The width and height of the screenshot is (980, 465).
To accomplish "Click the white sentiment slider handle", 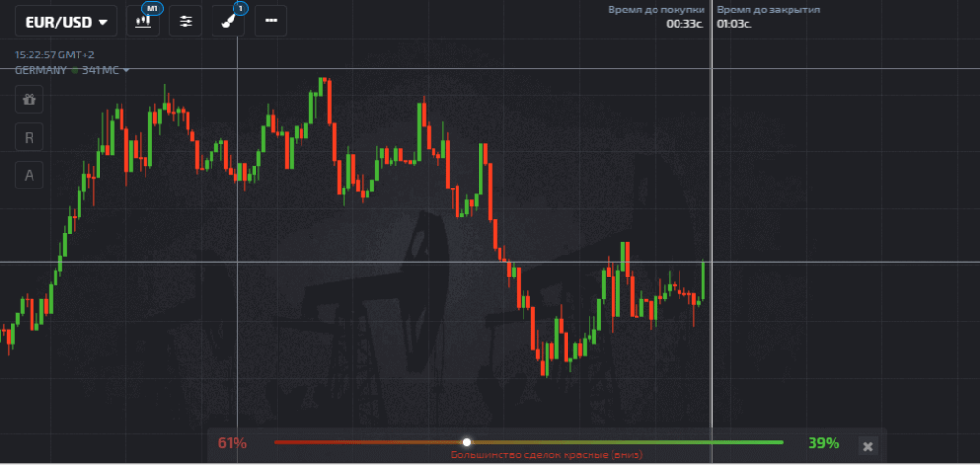I will pyautogui.click(x=466, y=442).
